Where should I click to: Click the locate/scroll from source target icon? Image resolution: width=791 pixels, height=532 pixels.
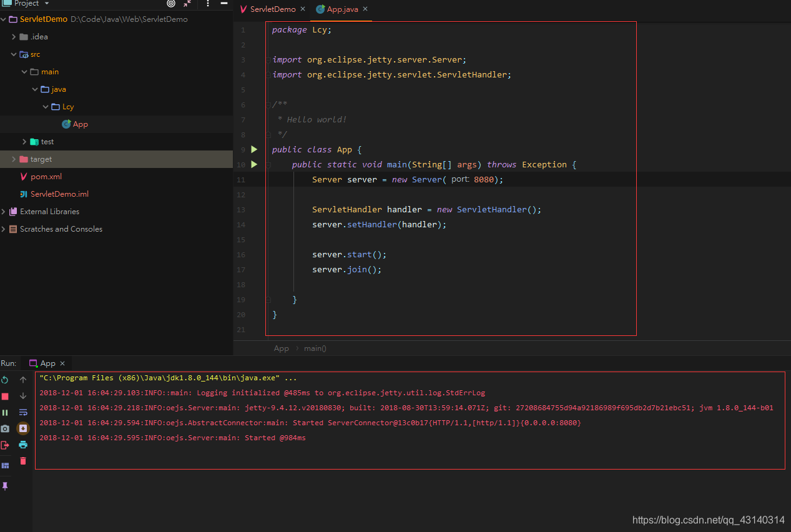pos(171,3)
